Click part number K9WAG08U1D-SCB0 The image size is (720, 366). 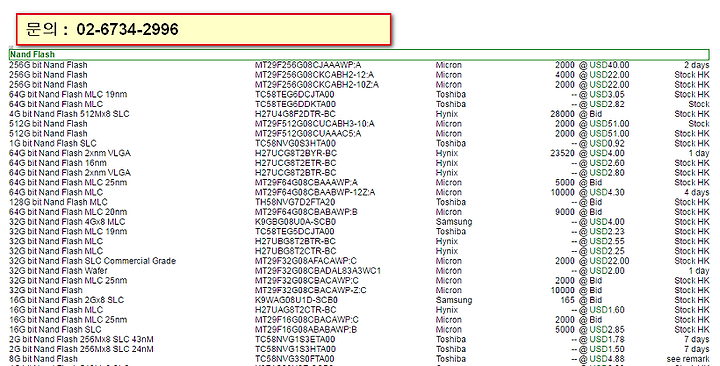click(x=297, y=300)
